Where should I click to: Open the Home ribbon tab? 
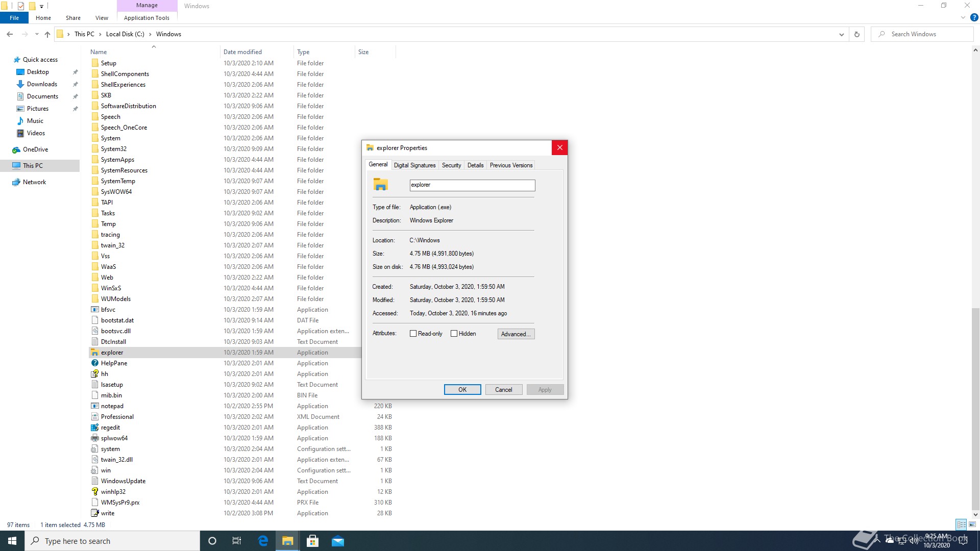pyautogui.click(x=43, y=18)
